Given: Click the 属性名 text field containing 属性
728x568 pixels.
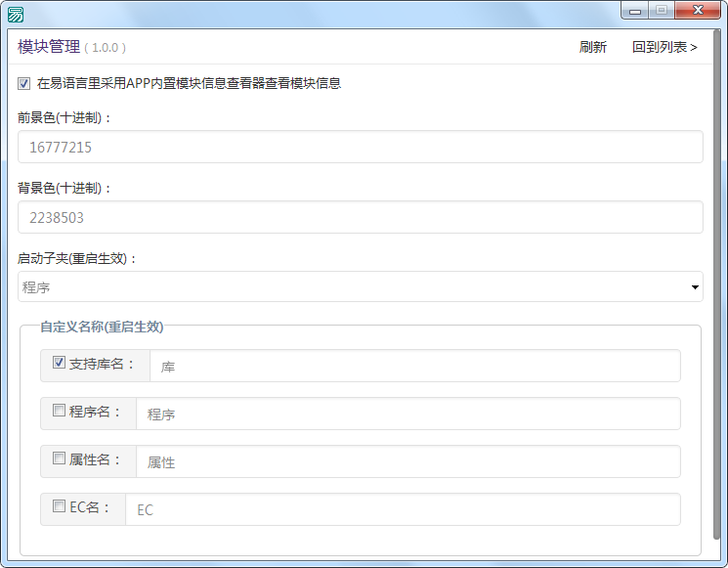Looking at the screenshot, I should tap(408, 461).
